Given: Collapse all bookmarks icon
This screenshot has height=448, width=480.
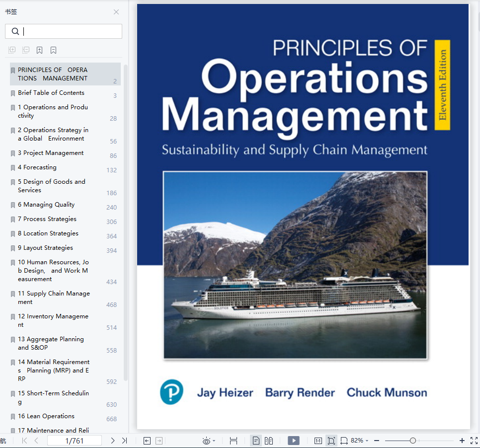Looking at the screenshot, I should coord(26,50).
